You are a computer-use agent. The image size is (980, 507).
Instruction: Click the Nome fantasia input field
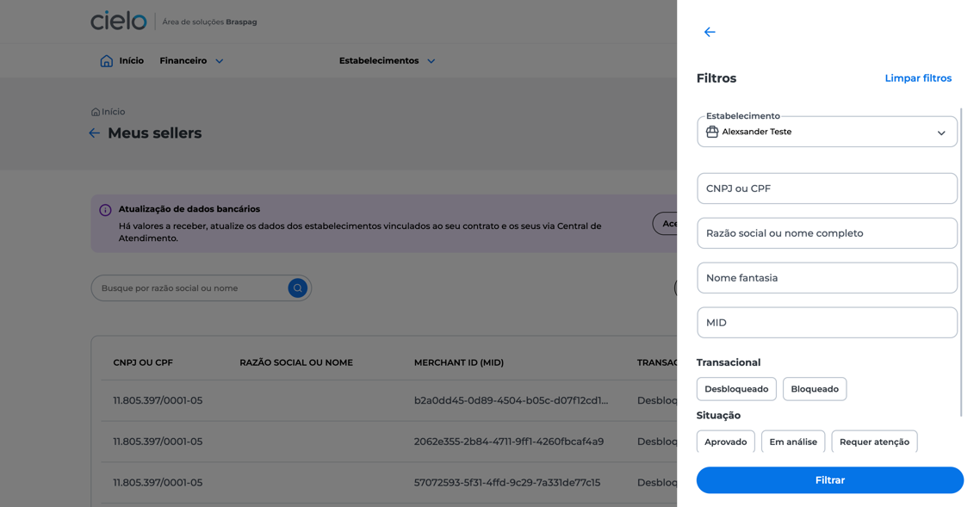pyautogui.click(x=827, y=278)
